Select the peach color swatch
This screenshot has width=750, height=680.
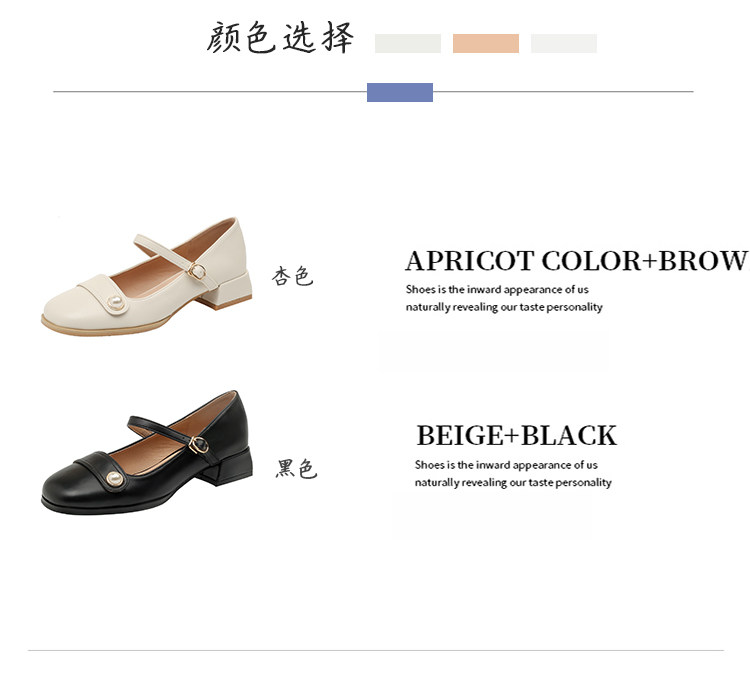(485, 44)
